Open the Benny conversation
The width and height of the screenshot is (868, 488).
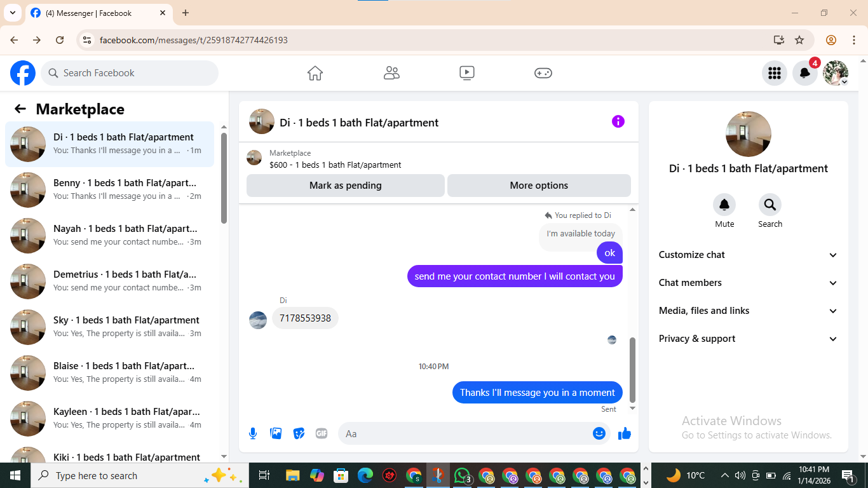pyautogui.click(x=110, y=190)
